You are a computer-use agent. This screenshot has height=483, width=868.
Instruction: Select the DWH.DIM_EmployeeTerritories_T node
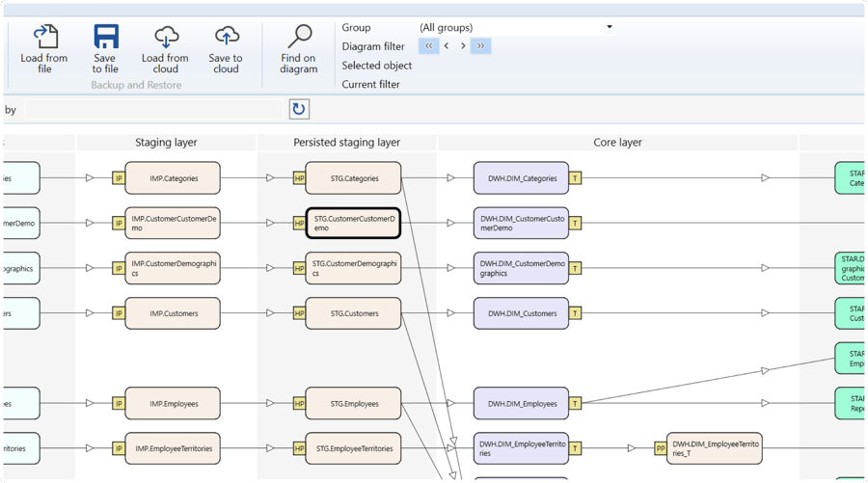click(x=715, y=448)
